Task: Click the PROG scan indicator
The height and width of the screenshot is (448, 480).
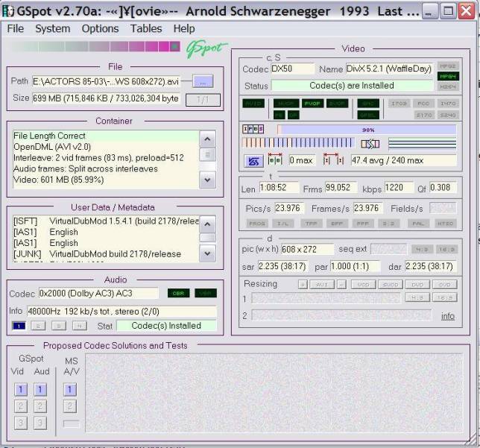Action: click(257, 224)
